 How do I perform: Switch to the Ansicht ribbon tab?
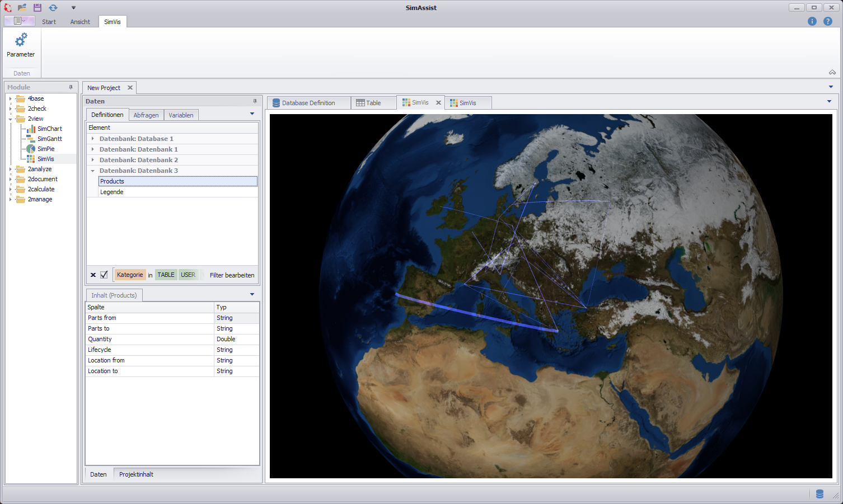80,22
